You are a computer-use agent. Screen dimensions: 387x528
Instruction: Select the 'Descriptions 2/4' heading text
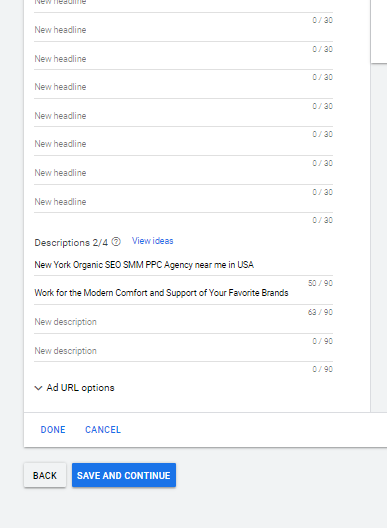tap(71, 243)
